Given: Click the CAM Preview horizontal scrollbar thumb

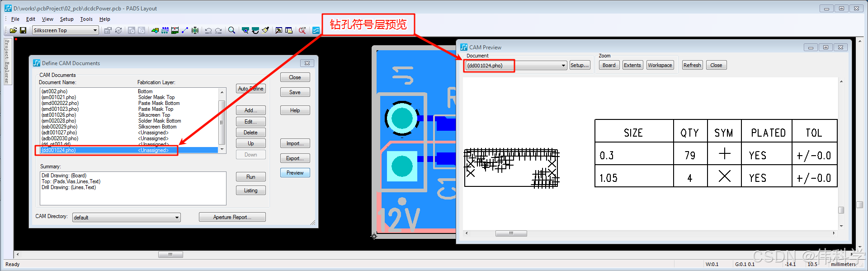Looking at the screenshot, I should tap(511, 233).
